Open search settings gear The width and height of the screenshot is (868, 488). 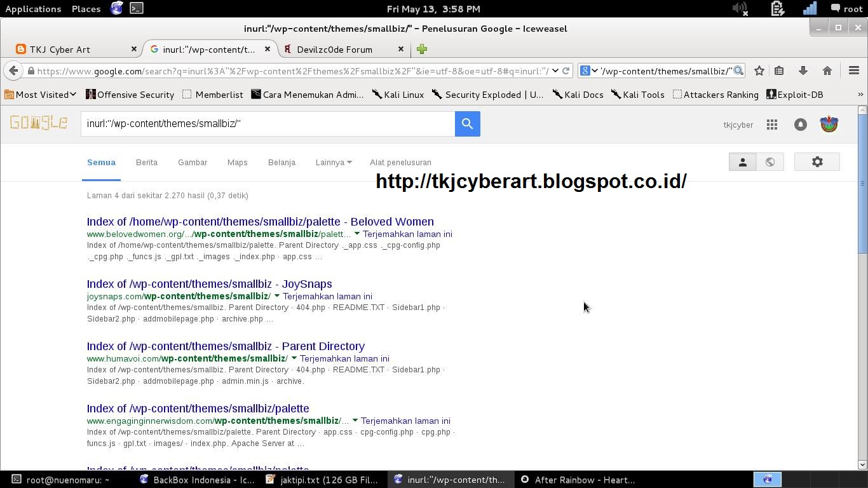tap(817, 162)
